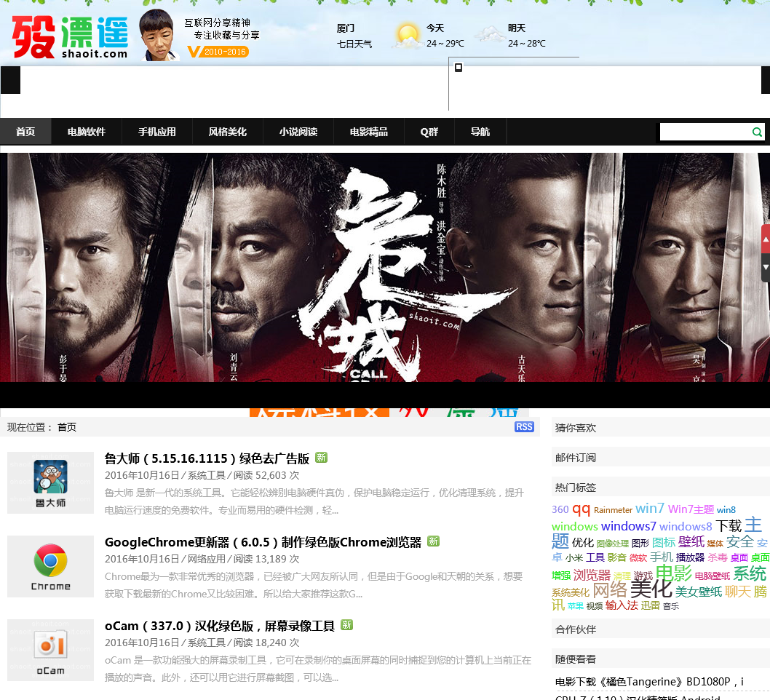Click the win8 tag
Viewport: 770px width, 700px height.
point(726,509)
